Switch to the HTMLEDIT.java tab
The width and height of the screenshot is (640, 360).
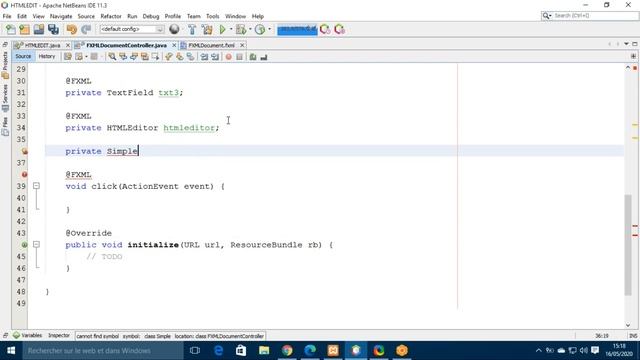pyautogui.click(x=42, y=45)
